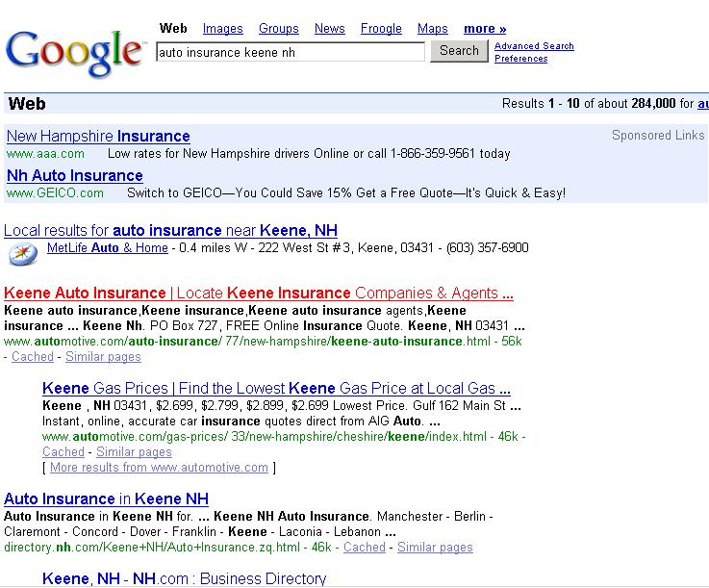Click the www.aaa.com ad URL text
709x588 pixels.
[x=45, y=154]
